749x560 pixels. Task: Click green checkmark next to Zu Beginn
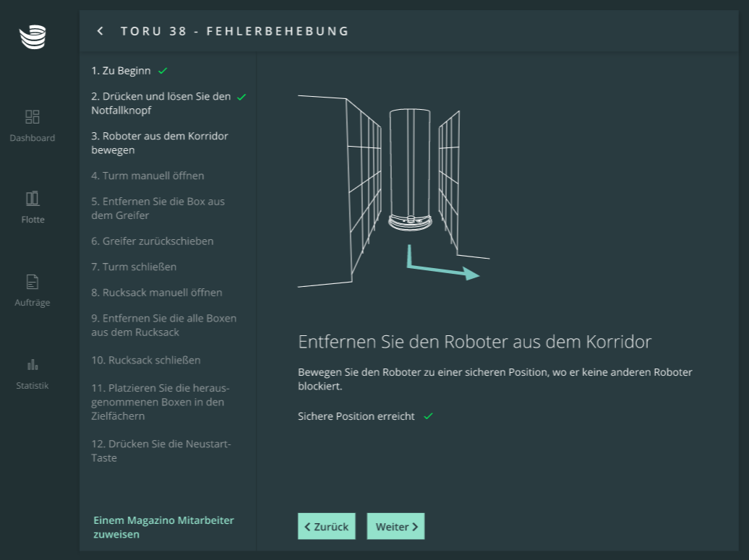pos(163,71)
